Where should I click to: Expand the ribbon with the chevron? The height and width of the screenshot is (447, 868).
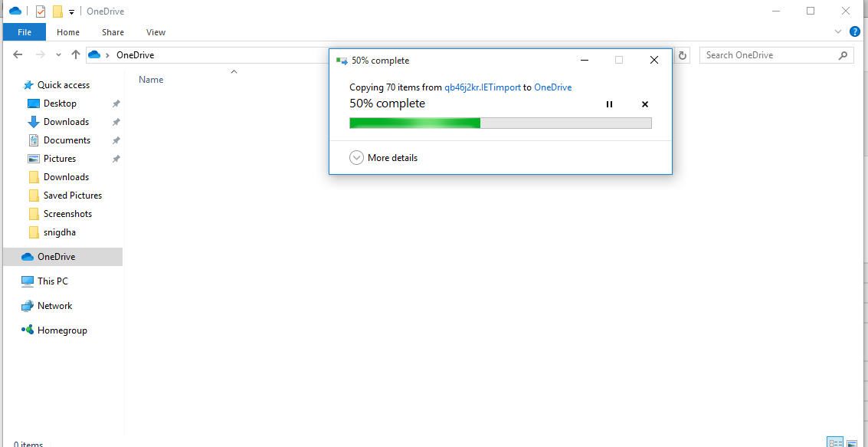pos(838,31)
